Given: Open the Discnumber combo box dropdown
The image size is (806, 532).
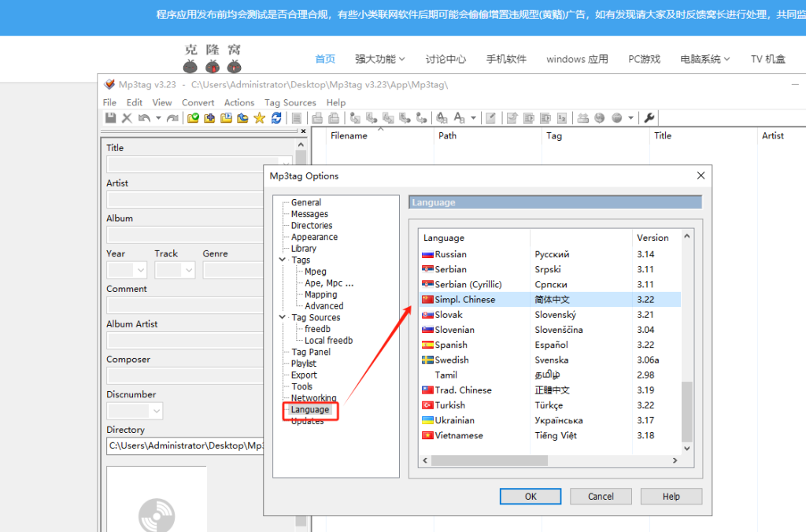Looking at the screenshot, I should pyautogui.click(x=157, y=411).
